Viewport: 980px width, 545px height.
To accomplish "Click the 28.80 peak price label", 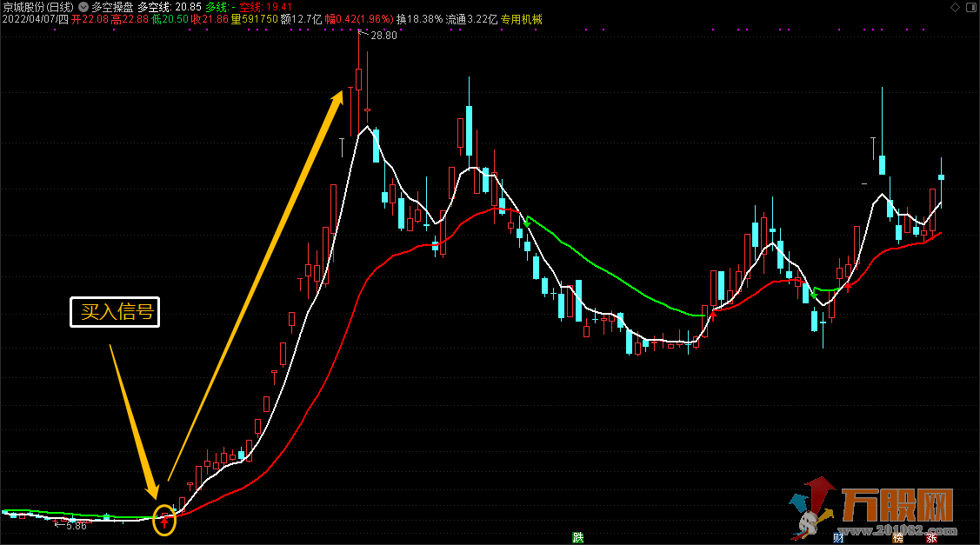I will [383, 36].
